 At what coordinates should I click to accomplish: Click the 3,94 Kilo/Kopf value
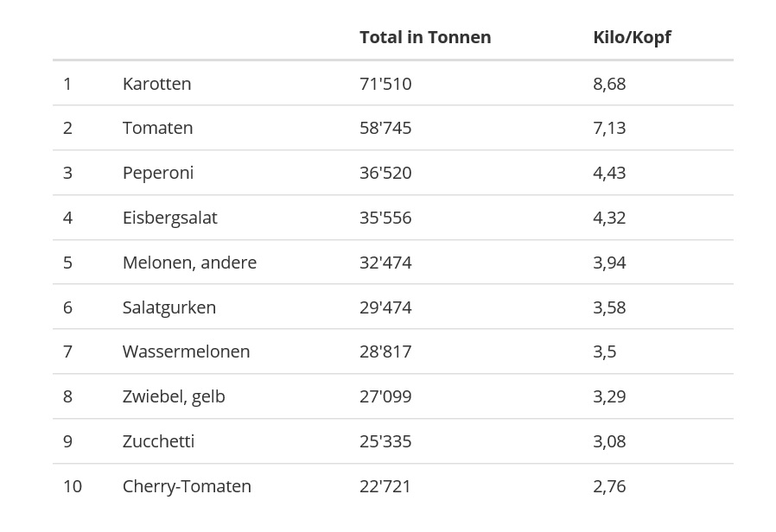(609, 263)
